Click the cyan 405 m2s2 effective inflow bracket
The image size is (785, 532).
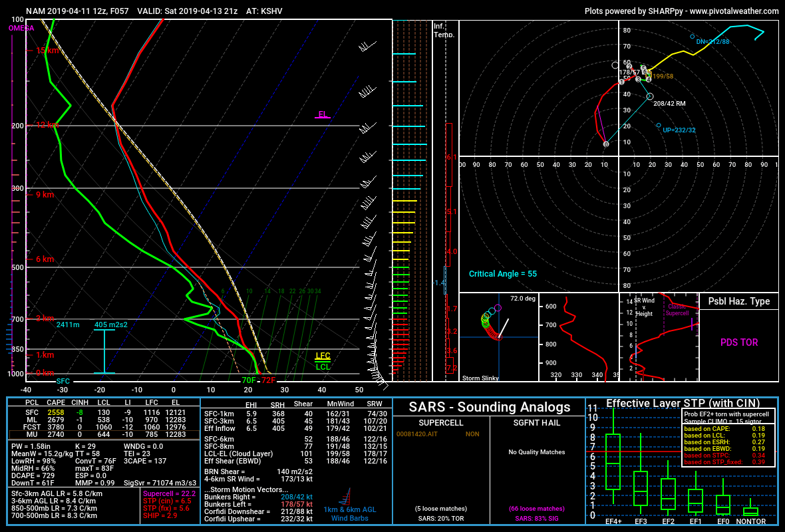point(104,350)
